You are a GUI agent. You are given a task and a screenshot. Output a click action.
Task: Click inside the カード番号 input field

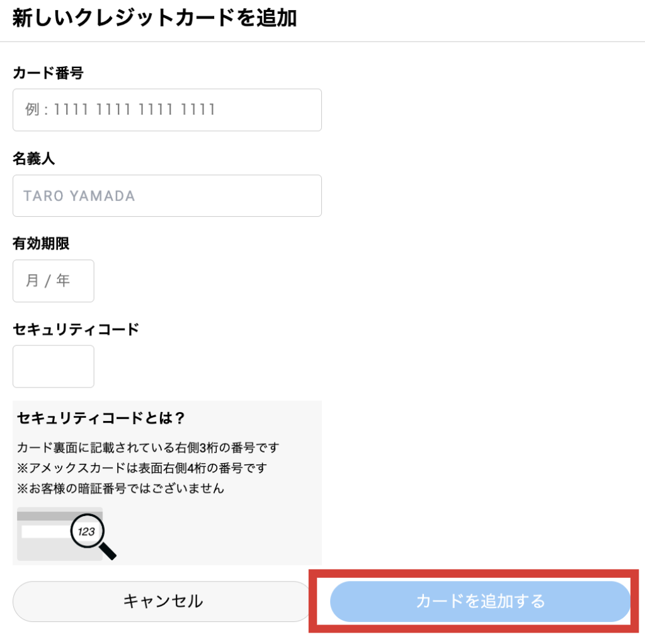click(167, 110)
